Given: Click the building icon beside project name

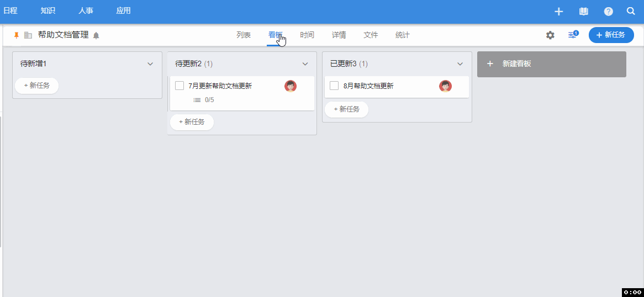Looking at the screenshot, I should [x=28, y=35].
